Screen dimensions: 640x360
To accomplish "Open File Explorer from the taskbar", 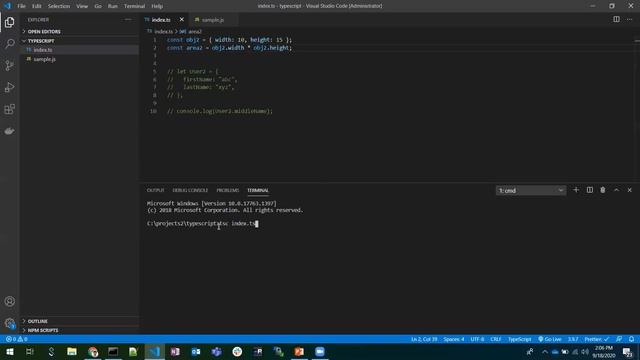I will click(x=72, y=351).
